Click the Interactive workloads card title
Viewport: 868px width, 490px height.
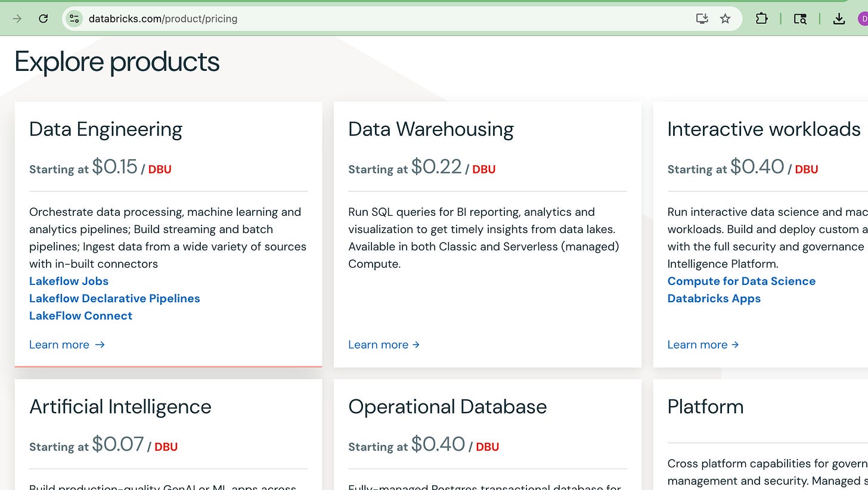click(764, 129)
